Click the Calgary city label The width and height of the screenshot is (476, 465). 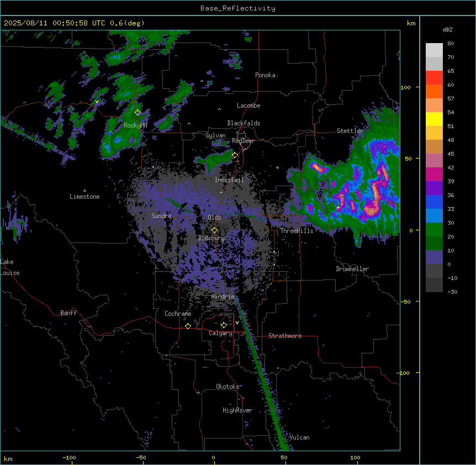[220, 333]
